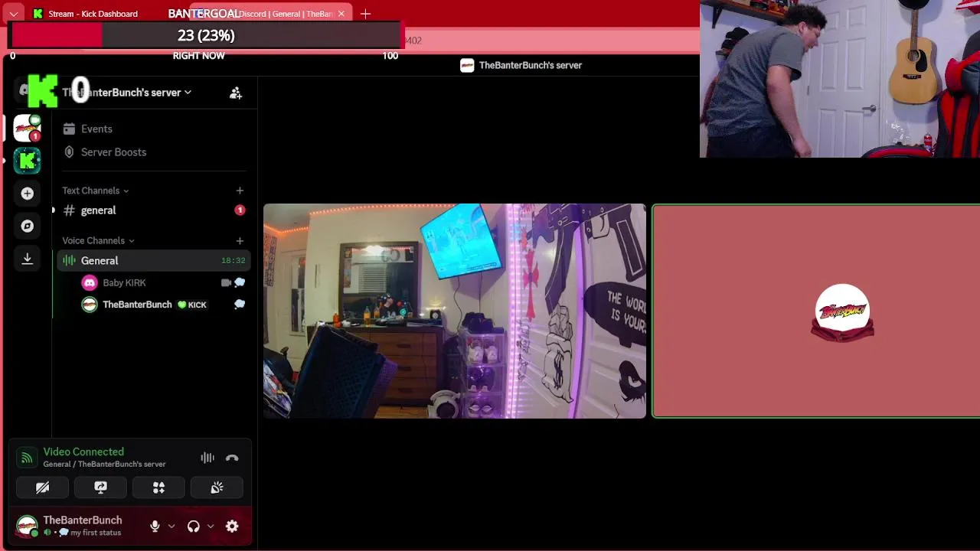Click Video Connected status text
Screen dimensions: 980x551
(x=83, y=452)
